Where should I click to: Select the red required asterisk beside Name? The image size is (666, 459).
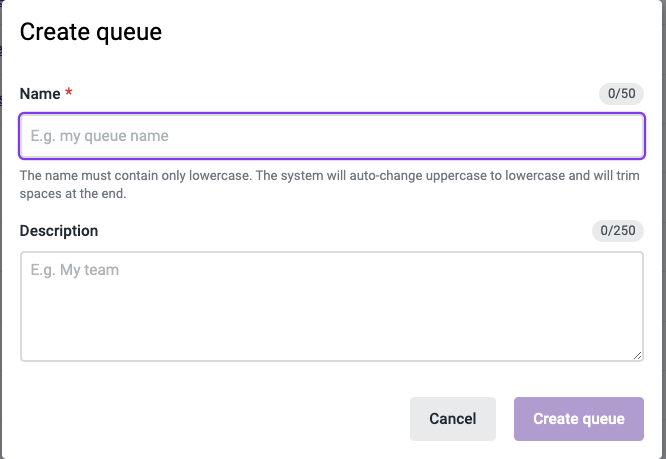[x=68, y=92]
